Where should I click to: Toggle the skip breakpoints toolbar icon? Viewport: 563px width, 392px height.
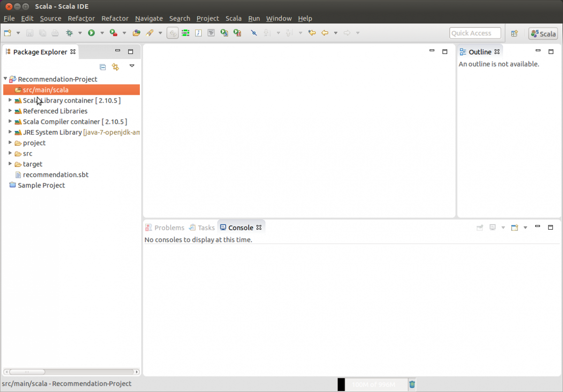click(253, 33)
